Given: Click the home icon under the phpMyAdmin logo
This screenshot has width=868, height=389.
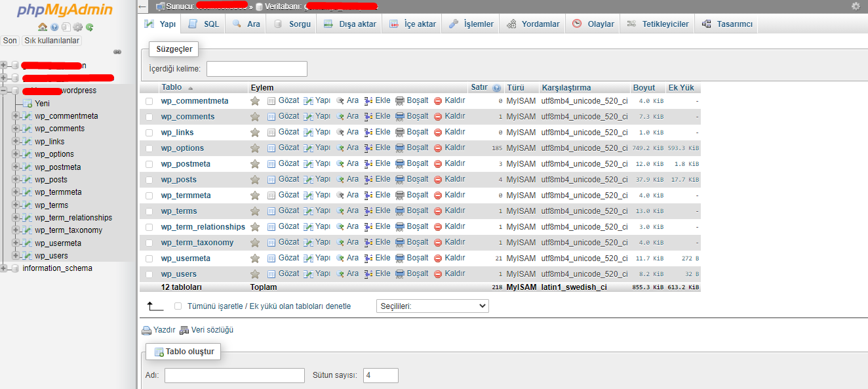Looking at the screenshot, I should coord(43,27).
